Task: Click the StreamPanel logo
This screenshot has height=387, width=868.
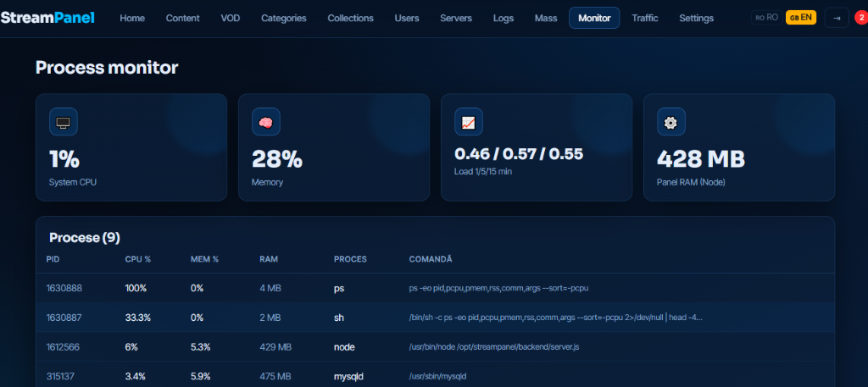Action: point(47,18)
